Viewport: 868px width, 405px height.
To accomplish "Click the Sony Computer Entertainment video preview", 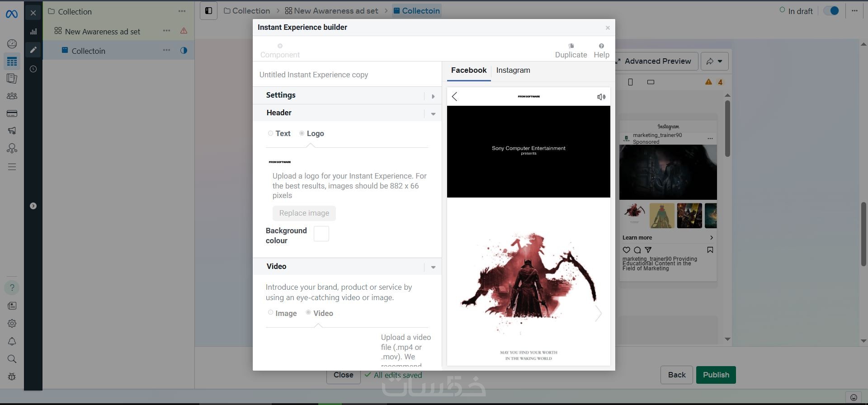I will [528, 151].
